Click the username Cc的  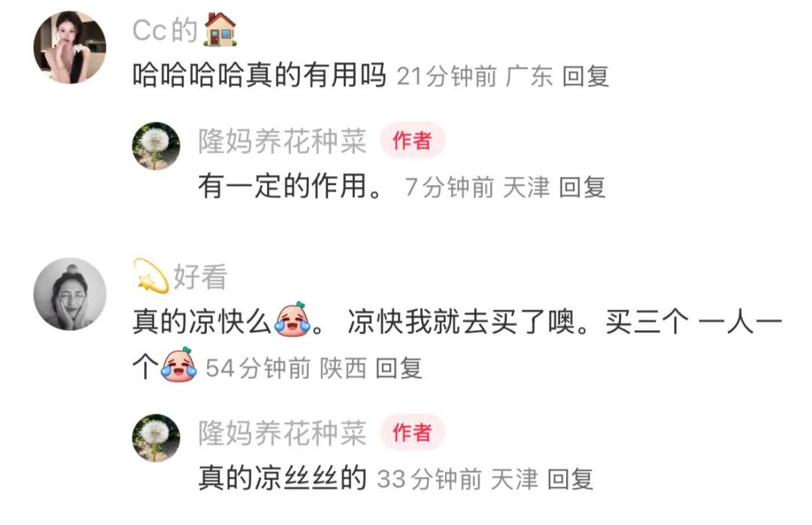[x=165, y=30]
